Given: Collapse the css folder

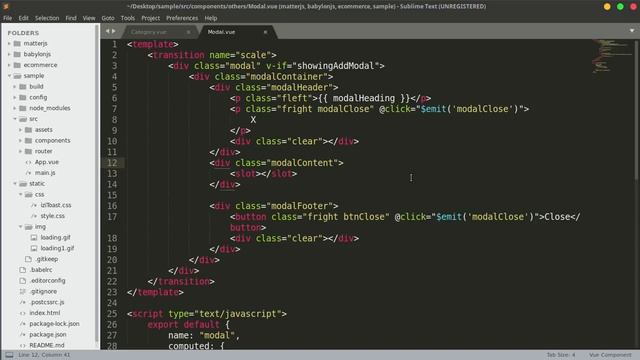Looking at the screenshot, I should pyautogui.click(x=20, y=194).
